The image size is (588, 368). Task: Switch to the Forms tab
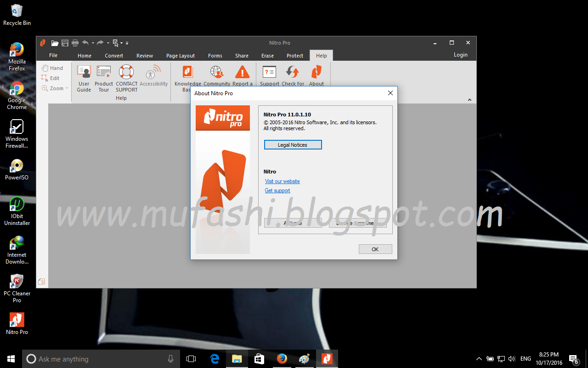pos(215,56)
